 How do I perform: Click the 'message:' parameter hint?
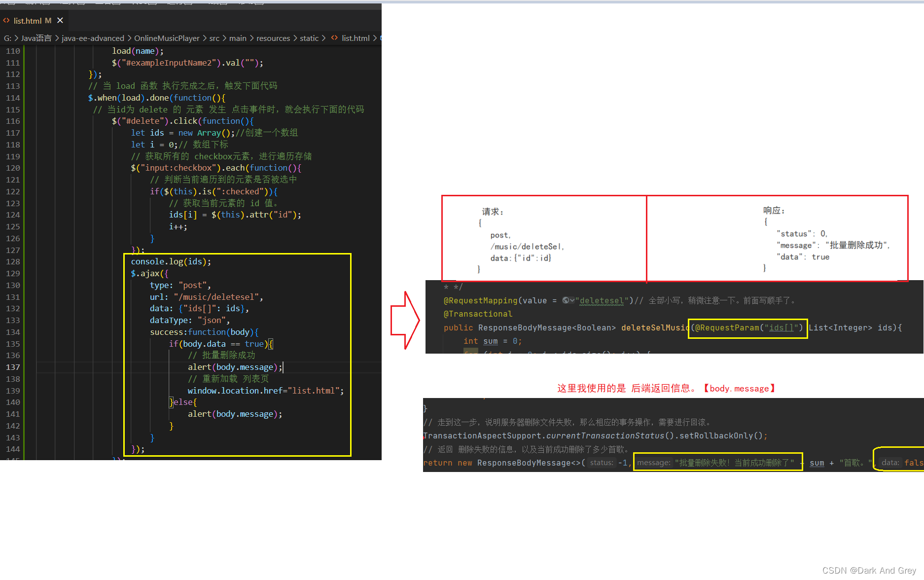tap(653, 463)
